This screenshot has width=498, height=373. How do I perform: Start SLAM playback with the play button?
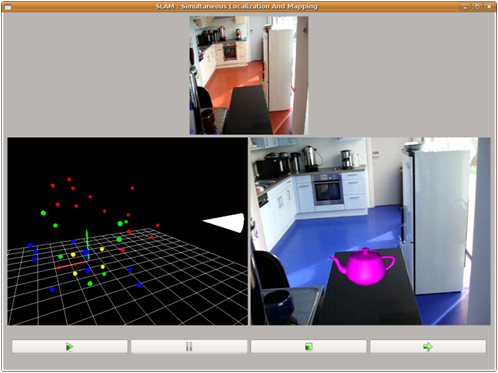pos(70,347)
